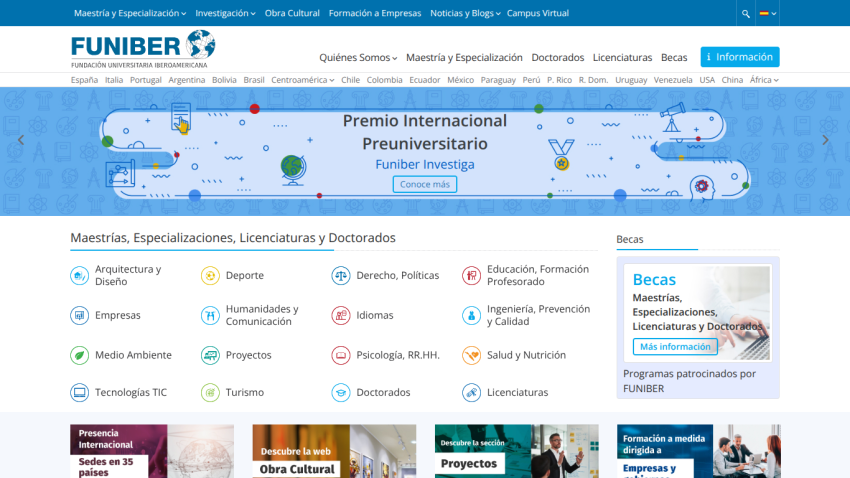The image size is (850, 478).
Task: Click the Empresas category icon
Action: (80, 315)
